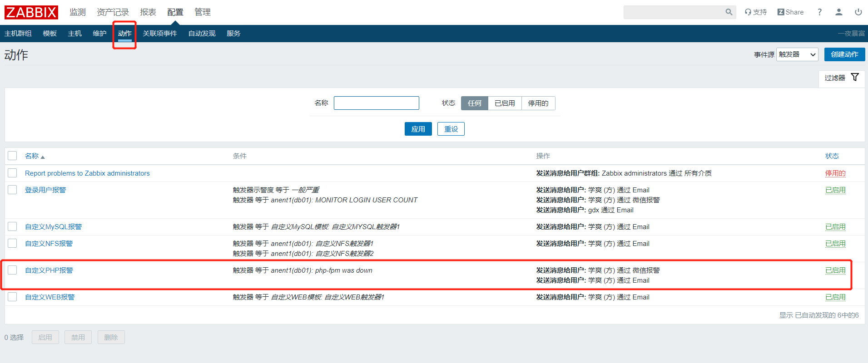Open the 资产记录 top menu
The image size is (868, 363).
point(113,12)
